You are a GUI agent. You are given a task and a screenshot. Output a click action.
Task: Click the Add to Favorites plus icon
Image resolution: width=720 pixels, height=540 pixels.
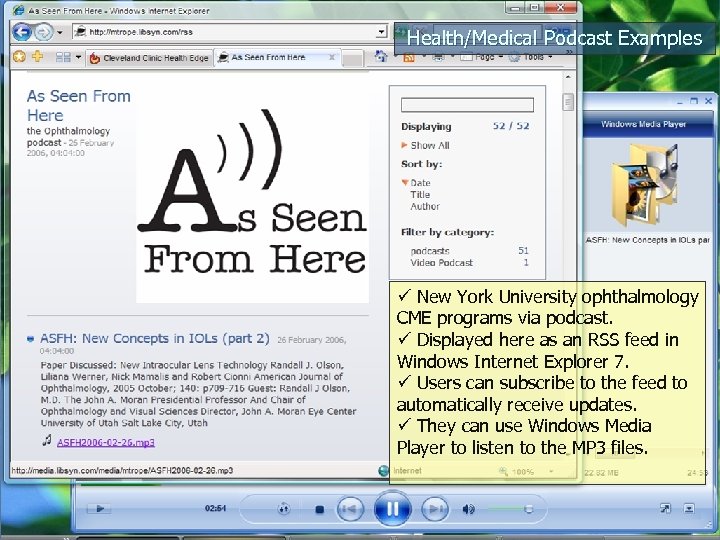[38, 56]
